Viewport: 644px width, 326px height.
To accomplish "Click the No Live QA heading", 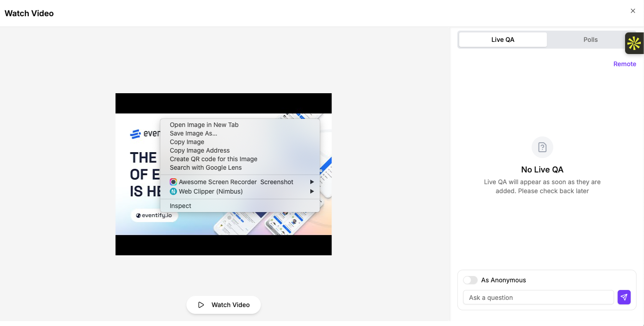I will tap(542, 170).
